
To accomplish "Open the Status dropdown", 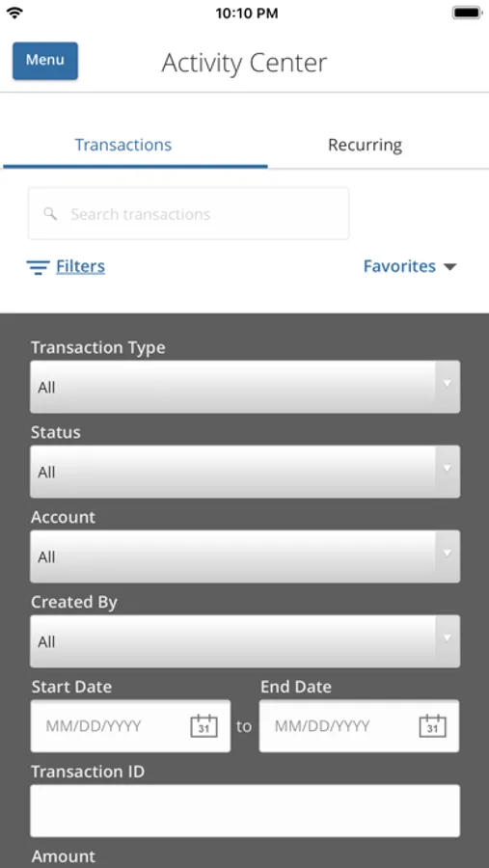I will (245, 472).
